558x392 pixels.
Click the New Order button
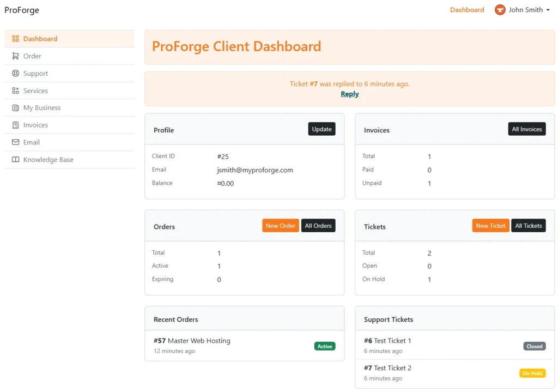coord(281,225)
